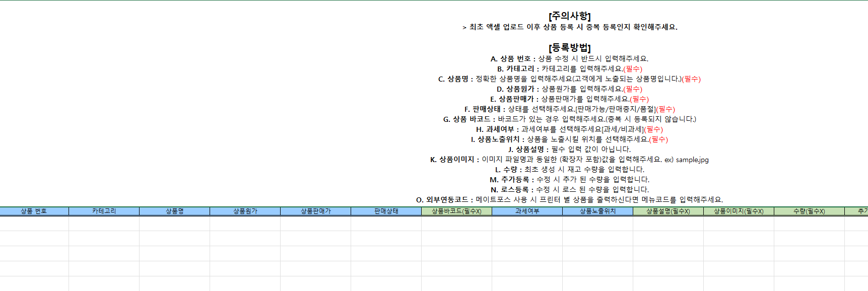This screenshot has width=868, height=291.
Task: Click the [등록방법] heading text
Action: pyautogui.click(x=570, y=48)
